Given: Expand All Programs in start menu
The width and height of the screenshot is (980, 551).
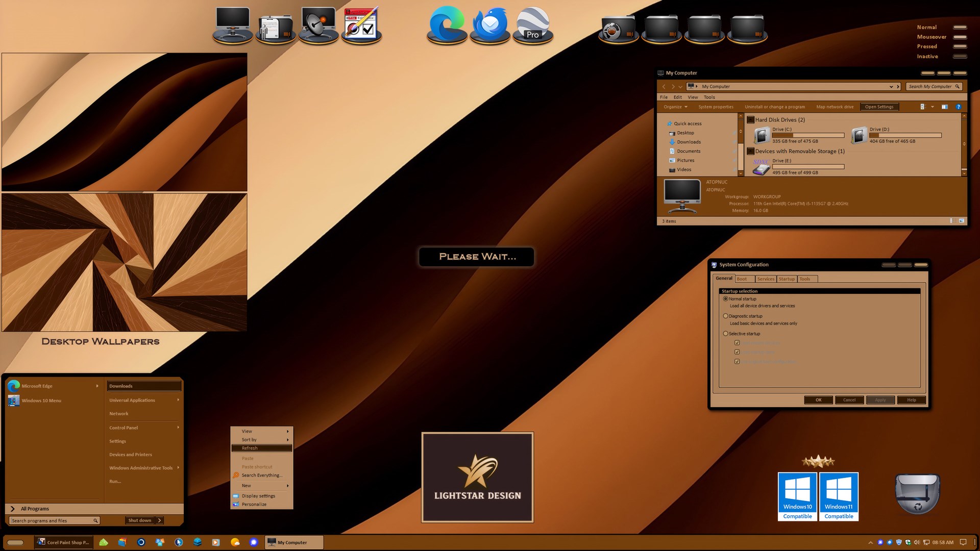Looking at the screenshot, I should coord(35,509).
